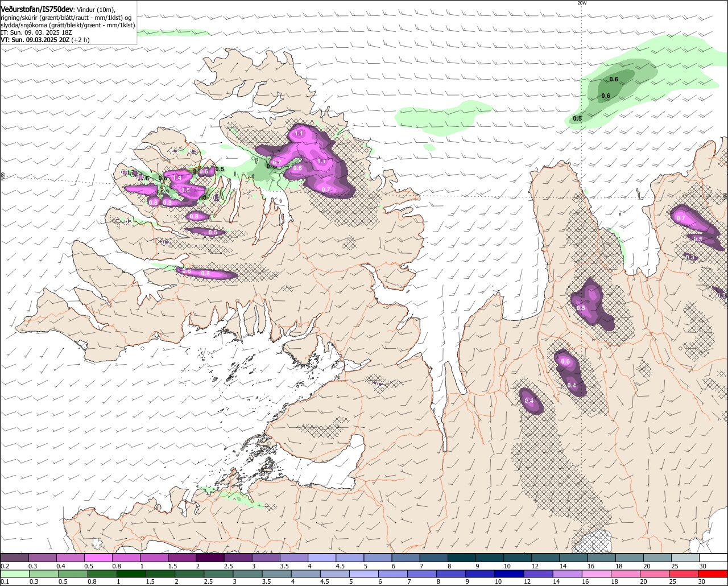The image size is (728, 586).
Task: Click the IT: Sun. 09.03.2025 18Z line
Action: coord(36,33)
